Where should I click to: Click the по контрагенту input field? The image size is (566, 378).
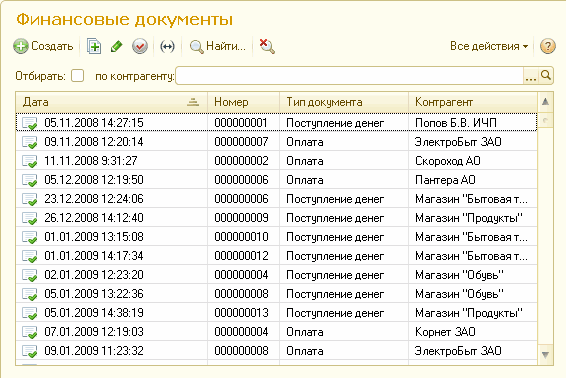click(x=349, y=76)
